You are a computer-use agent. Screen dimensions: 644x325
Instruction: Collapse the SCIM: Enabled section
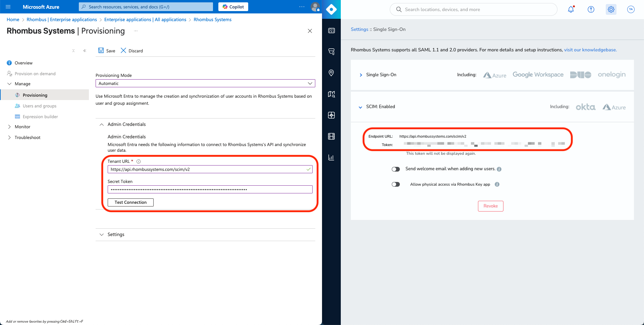[361, 107]
